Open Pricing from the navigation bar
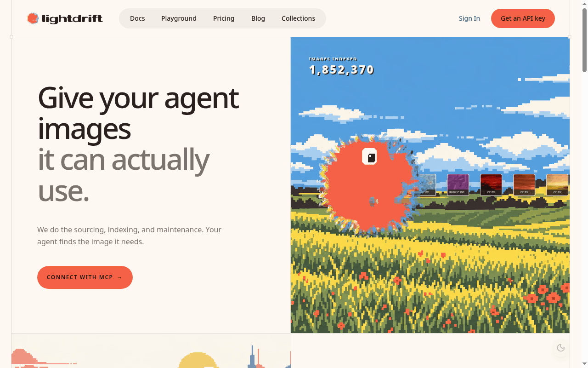The image size is (588, 368). 224,18
